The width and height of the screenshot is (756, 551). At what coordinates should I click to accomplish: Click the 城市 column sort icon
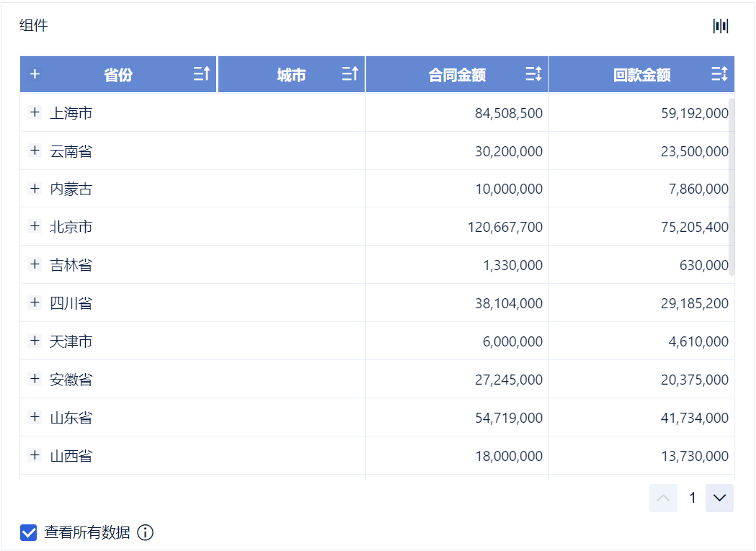pos(350,73)
